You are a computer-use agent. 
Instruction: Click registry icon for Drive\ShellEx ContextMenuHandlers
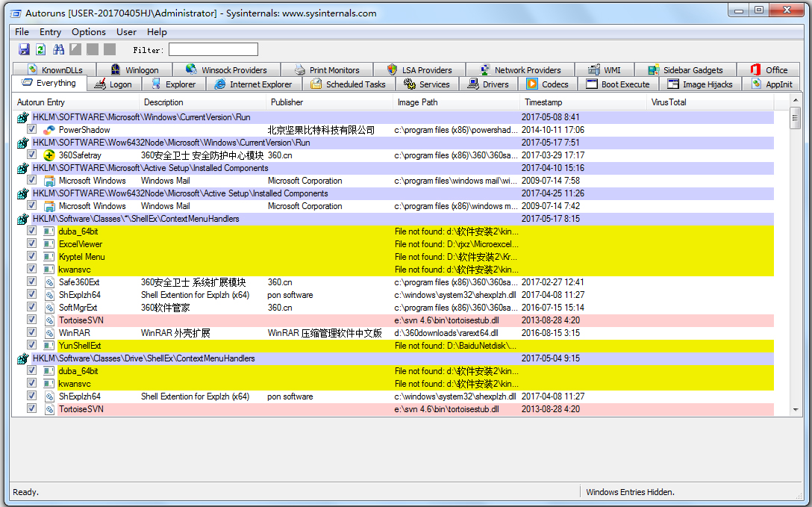point(22,358)
